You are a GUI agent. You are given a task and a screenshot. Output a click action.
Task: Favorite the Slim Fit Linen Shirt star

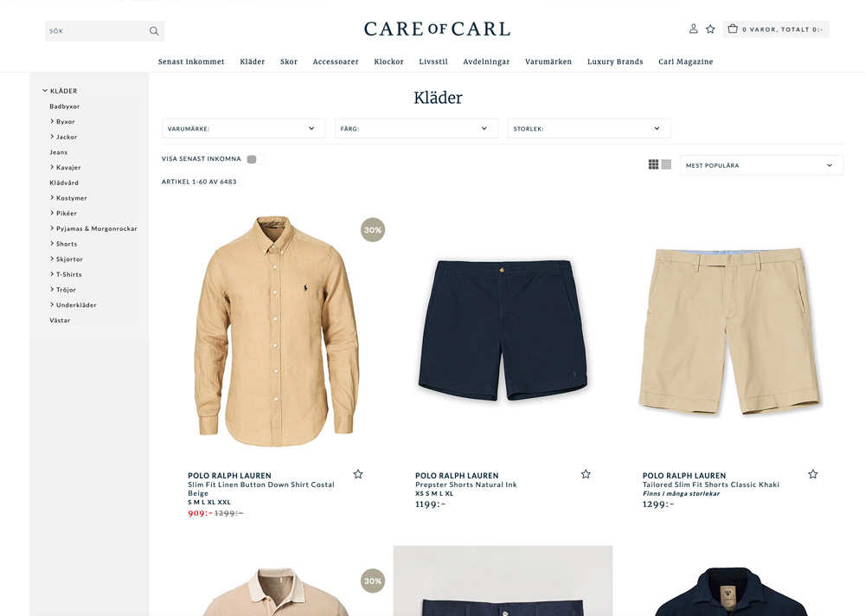358,474
